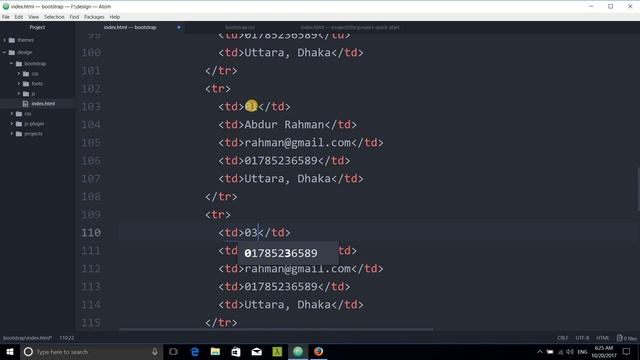Screen dimensions: 640x360
Task: Click the index.html file icon in tree
Action: (x=25, y=104)
